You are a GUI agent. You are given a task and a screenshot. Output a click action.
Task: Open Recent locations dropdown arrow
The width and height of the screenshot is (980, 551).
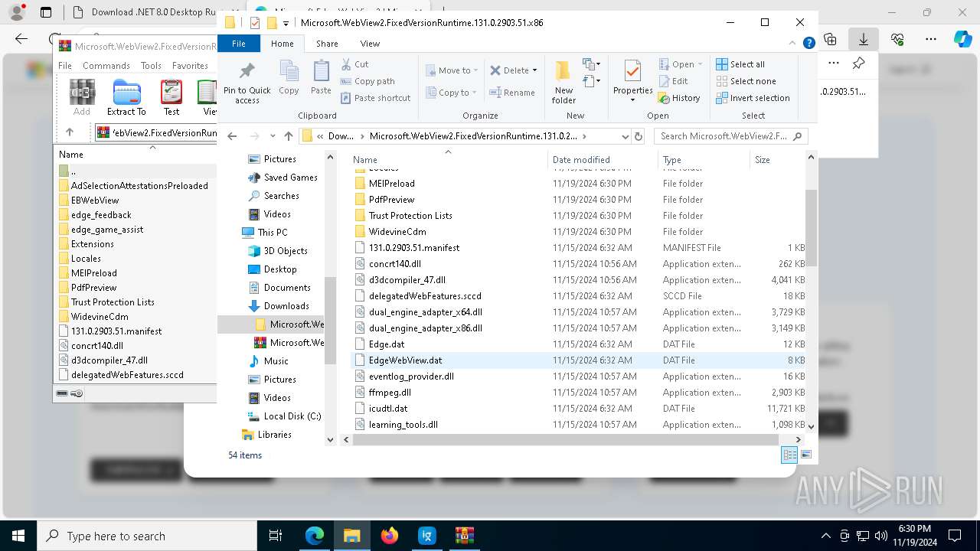tap(271, 136)
